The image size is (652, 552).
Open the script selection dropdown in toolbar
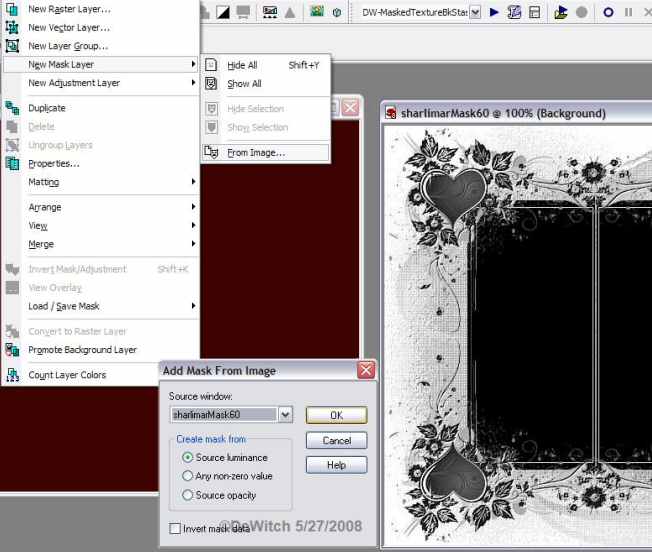pos(474,12)
